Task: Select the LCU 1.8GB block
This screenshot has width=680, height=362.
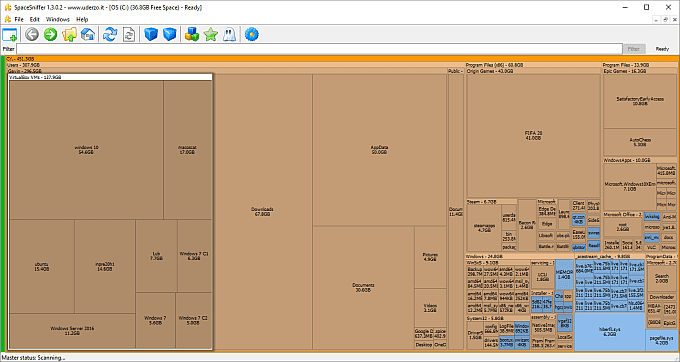Action: (543, 277)
